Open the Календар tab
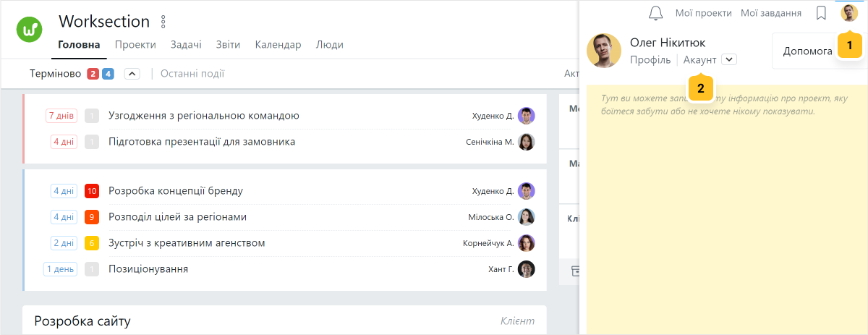This screenshot has height=335, width=868. [278, 45]
